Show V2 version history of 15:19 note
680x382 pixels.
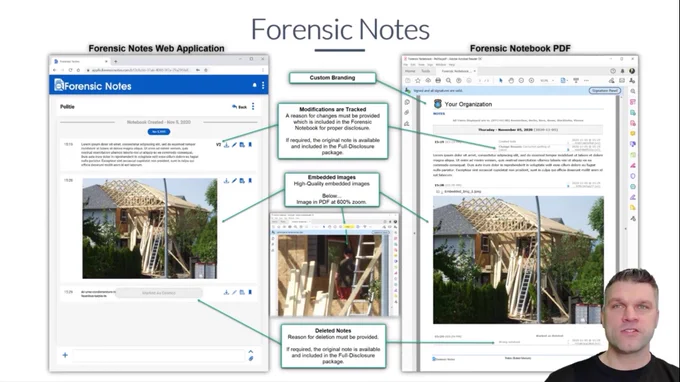coord(218,145)
